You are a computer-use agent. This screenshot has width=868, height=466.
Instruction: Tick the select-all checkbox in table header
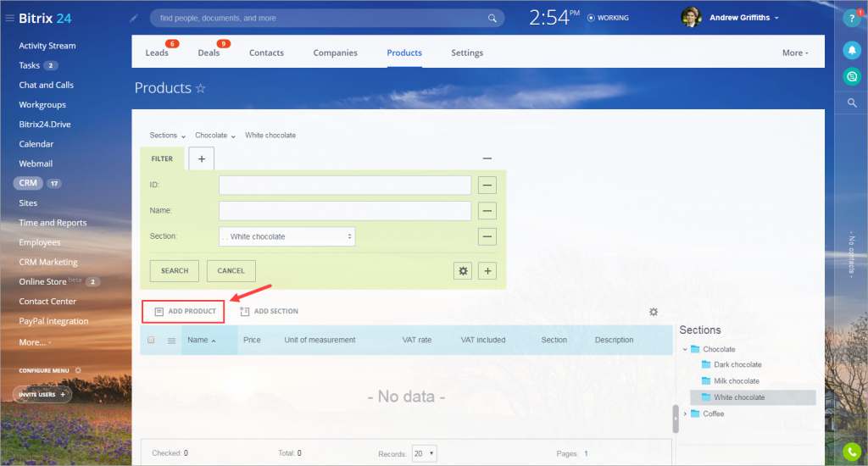(x=151, y=340)
